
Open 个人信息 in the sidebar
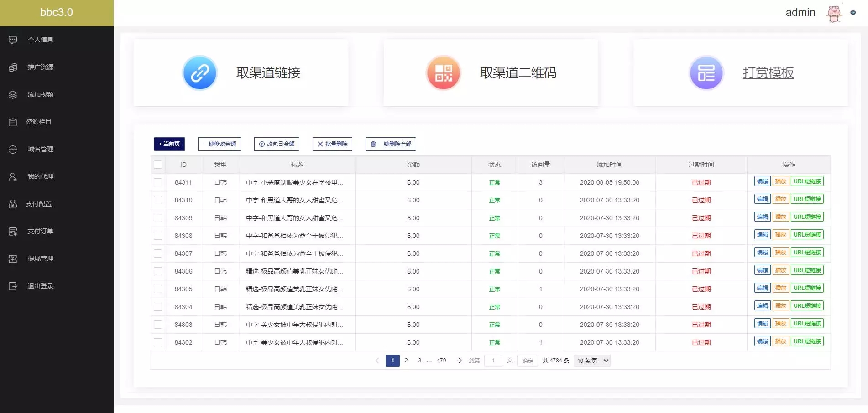point(40,40)
